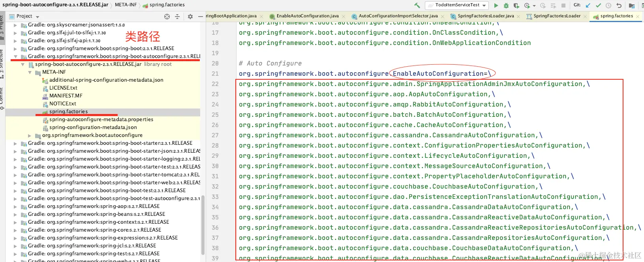This screenshot has width=644, height=262.
Task: Expand org.springframework.boot.autoconfigure package
Action: point(30,135)
